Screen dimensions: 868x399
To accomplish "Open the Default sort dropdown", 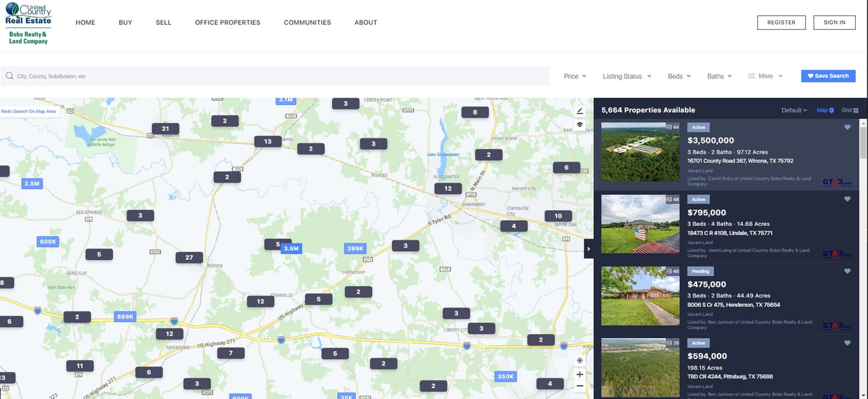I will tap(794, 110).
